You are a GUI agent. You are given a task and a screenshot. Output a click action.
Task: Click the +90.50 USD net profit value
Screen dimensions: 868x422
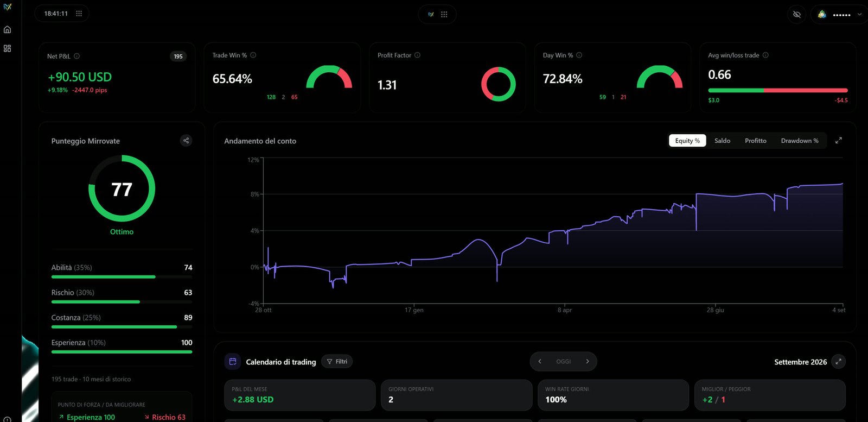(80, 77)
